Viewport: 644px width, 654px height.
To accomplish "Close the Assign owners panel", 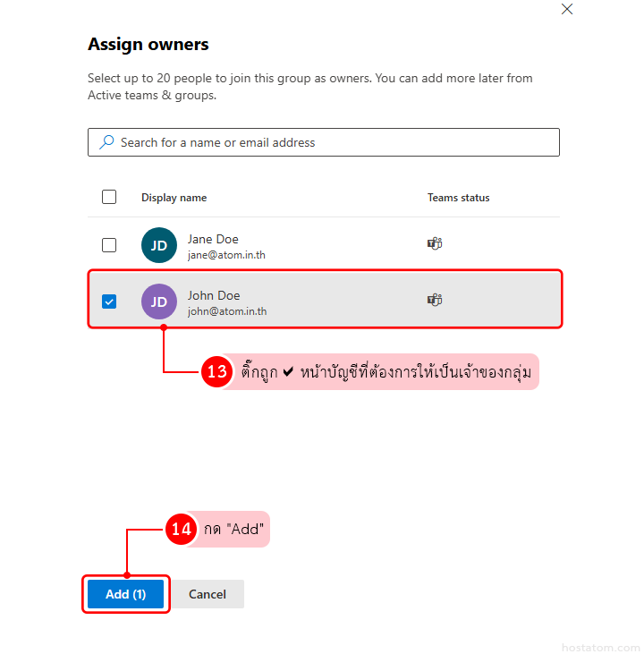I will point(566,9).
